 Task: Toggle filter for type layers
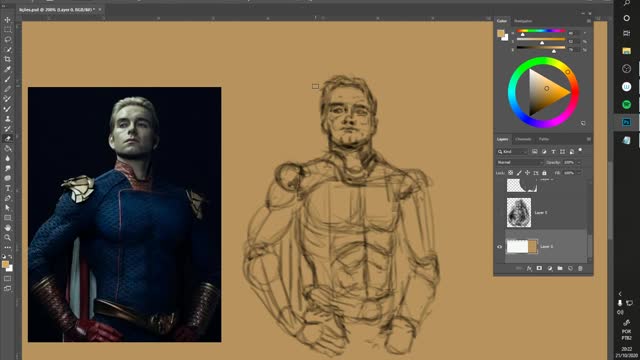[553, 151]
